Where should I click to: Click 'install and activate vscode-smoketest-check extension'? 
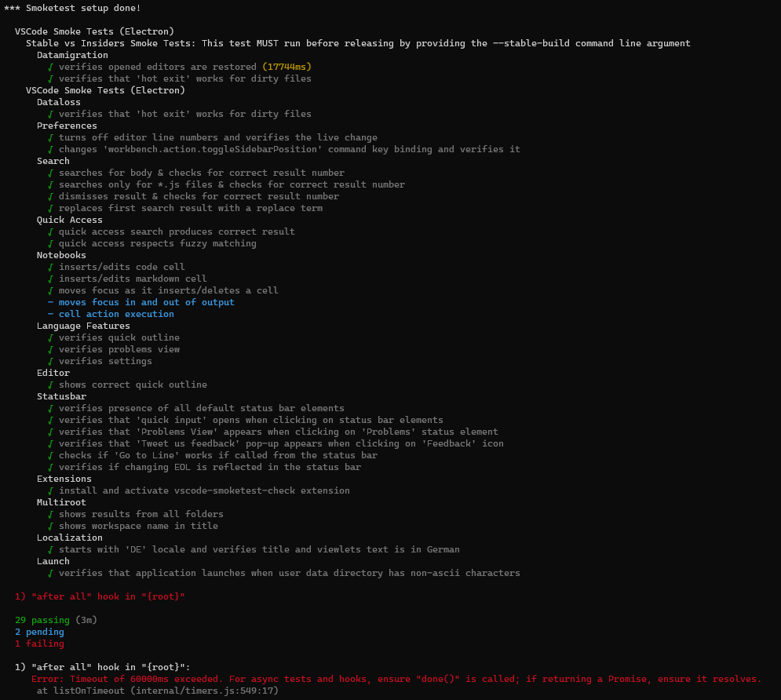[199, 491]
